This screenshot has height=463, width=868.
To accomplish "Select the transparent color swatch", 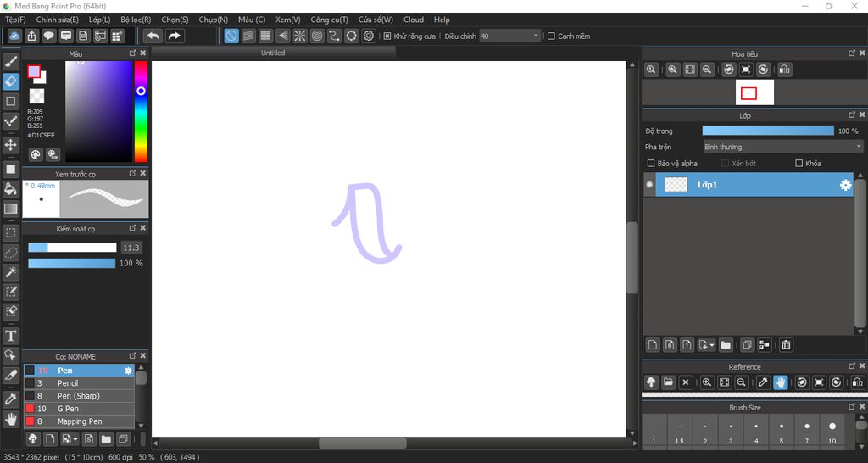I will point(36,97).
